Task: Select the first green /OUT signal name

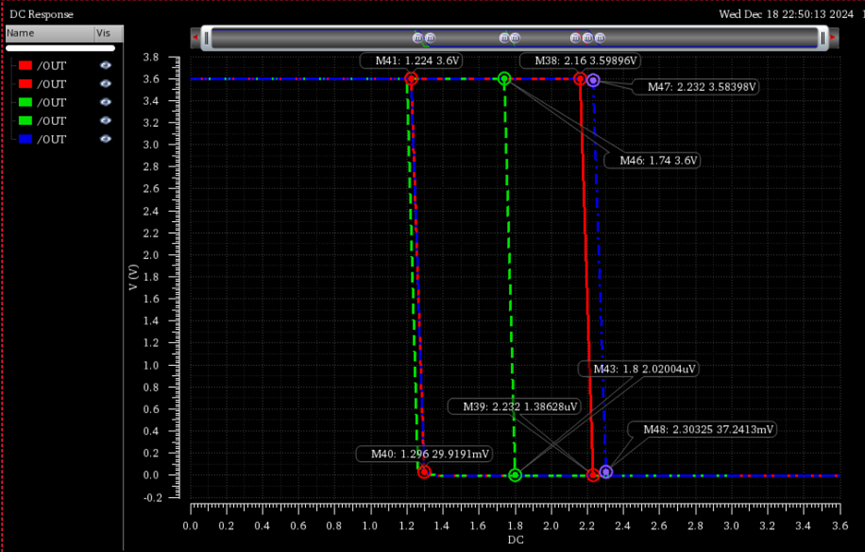Action: pyautogui.click(x=51, y=103)
